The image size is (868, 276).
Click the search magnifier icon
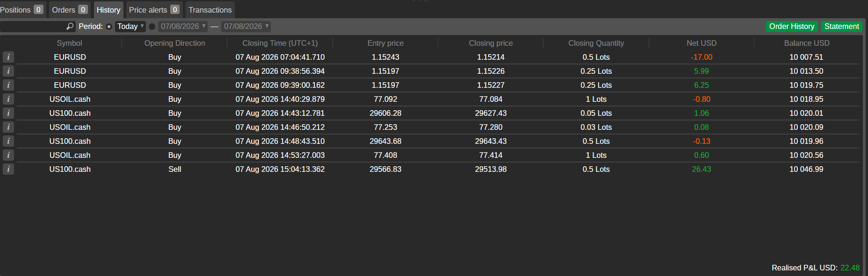coord(70,27)
